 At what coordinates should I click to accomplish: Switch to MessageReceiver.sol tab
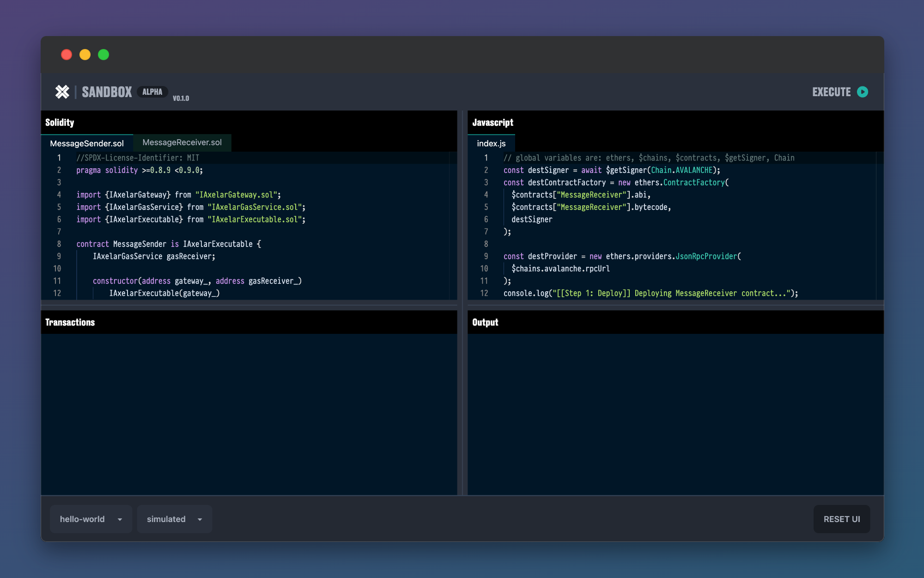click(x=182, y=142)
